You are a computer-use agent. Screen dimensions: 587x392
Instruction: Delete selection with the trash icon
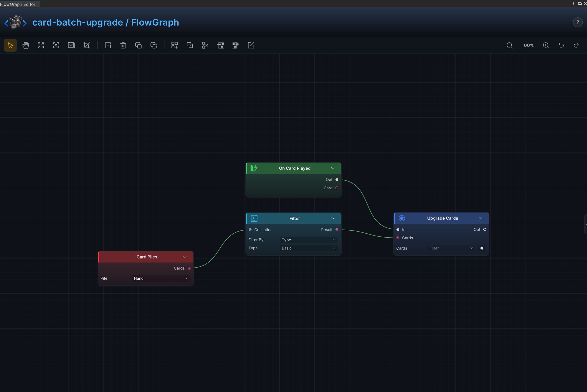123,45
